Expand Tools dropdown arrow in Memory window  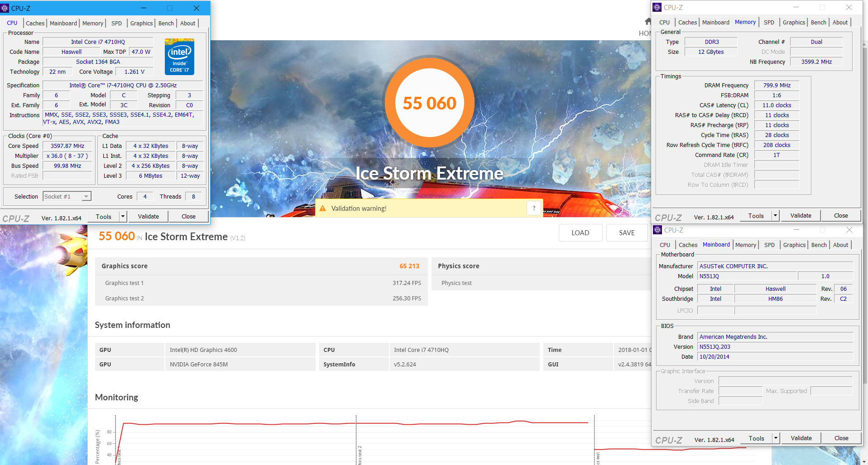(x=775, y=216)
